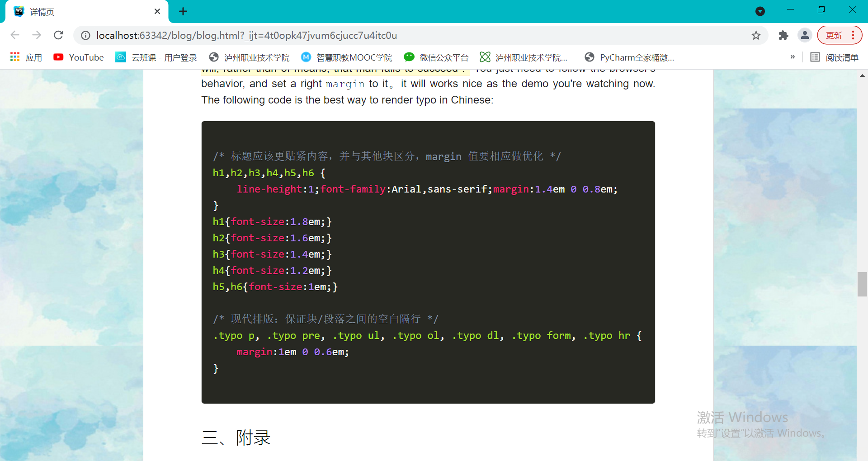This screenshot has width=868, height=461.
Task: Expand the hidden bookmarks overflow chevron
Action: tap(793, 57)
